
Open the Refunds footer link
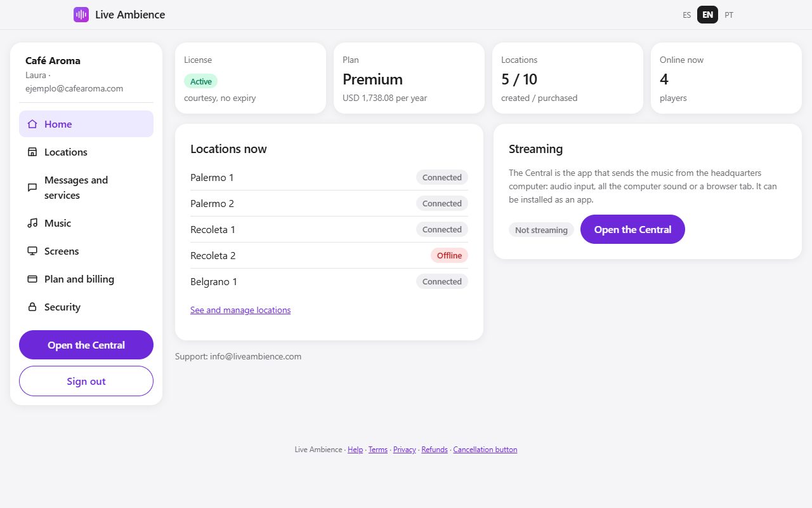tap(435, 450)
